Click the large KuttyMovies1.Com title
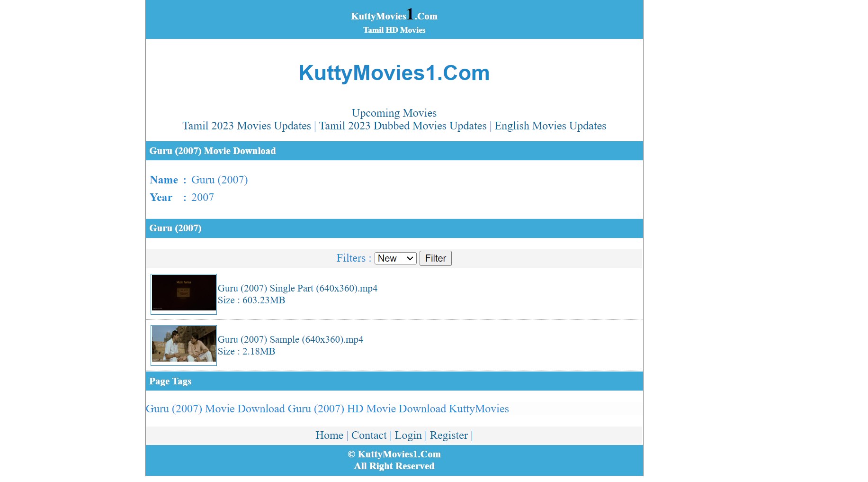 point(394,73)
